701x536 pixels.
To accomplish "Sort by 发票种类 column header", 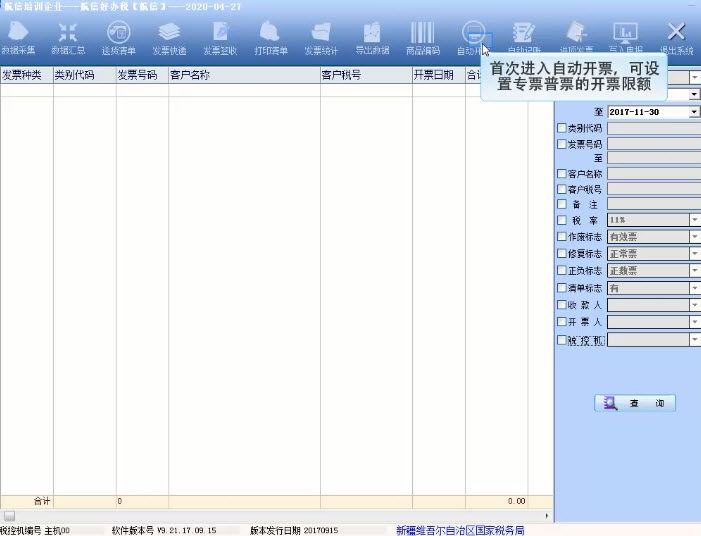I will coord(27,75).
